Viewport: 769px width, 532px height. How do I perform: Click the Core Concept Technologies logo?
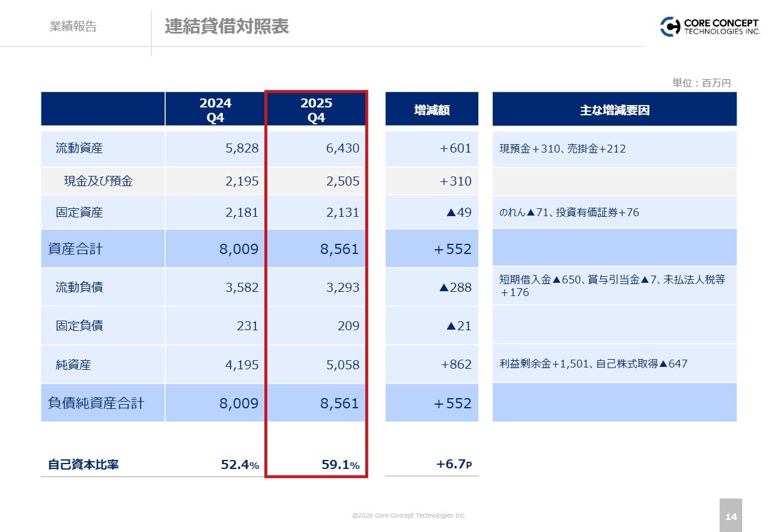coord(709,26)
